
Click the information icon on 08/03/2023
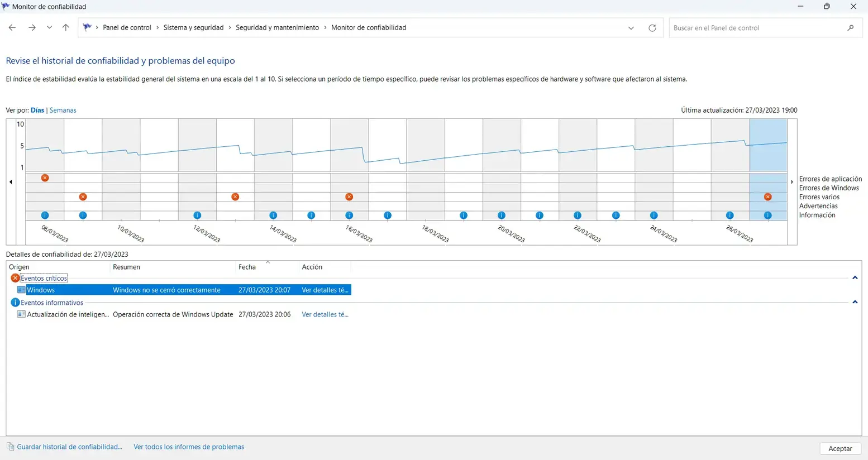click(x=45, y=215)
